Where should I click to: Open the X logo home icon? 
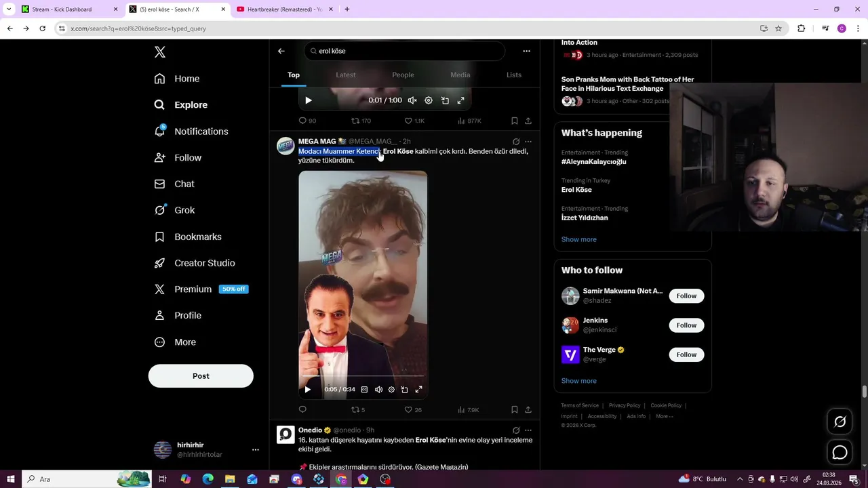point(159,52)
